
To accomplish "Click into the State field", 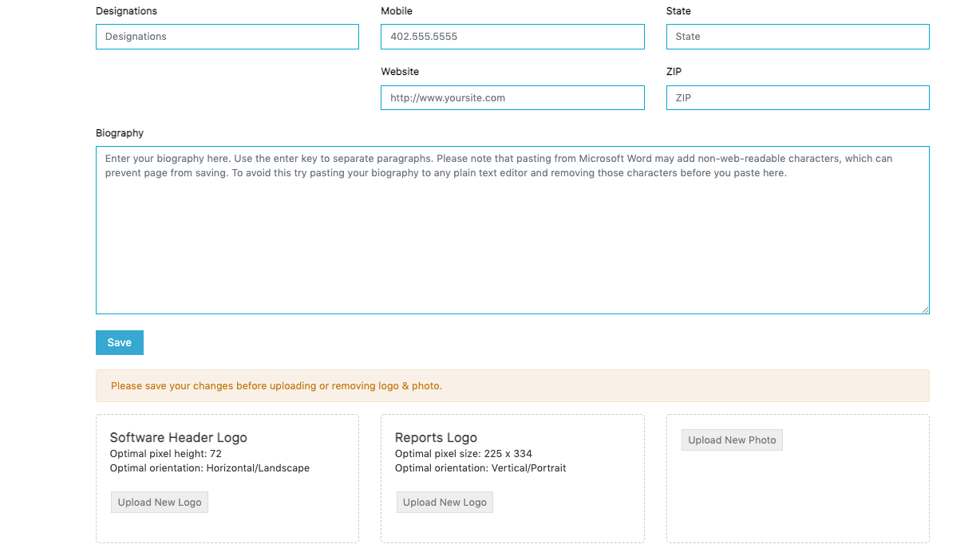I will [x=798, y=37].
